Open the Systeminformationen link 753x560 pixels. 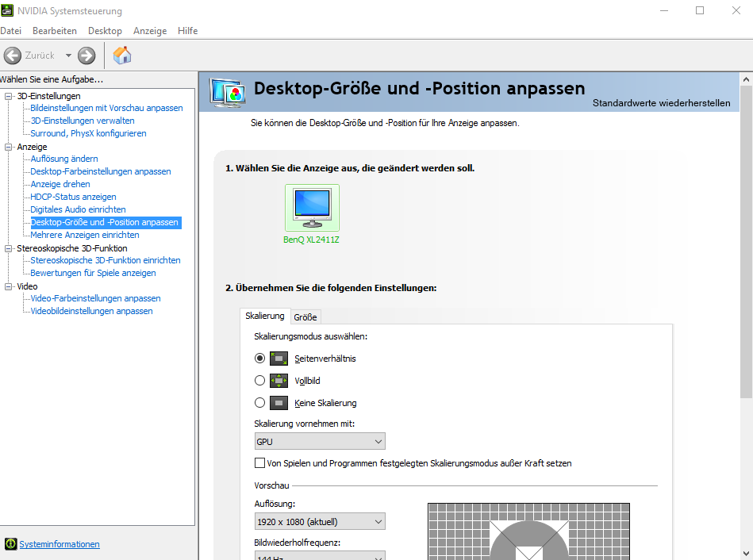point(60,544)
